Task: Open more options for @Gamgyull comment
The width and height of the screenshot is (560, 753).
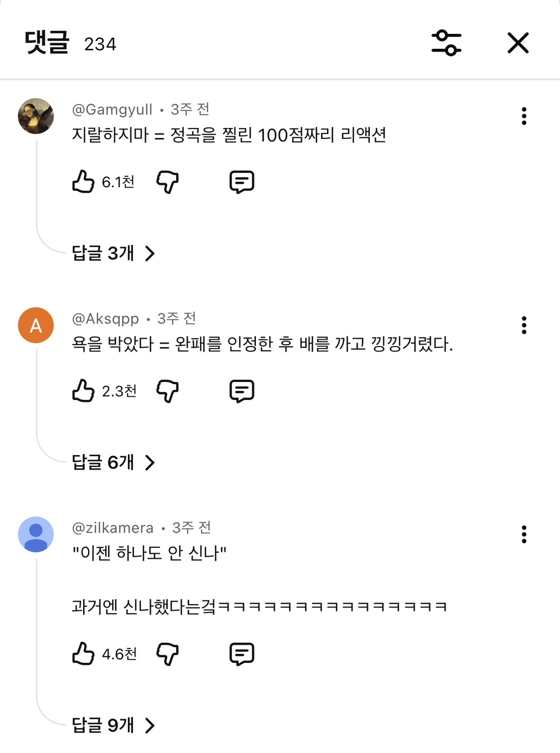Action: click(x=524, y=116)
